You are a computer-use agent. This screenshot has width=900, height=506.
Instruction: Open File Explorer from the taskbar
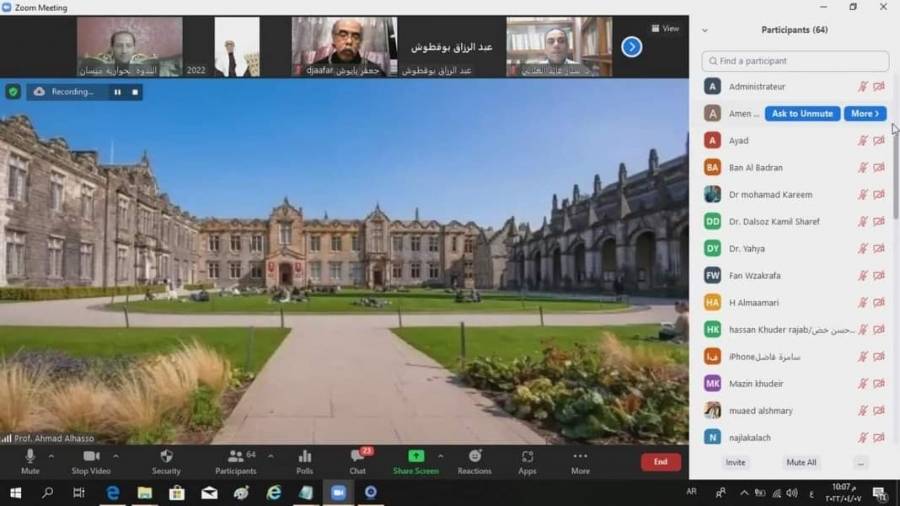145,493
